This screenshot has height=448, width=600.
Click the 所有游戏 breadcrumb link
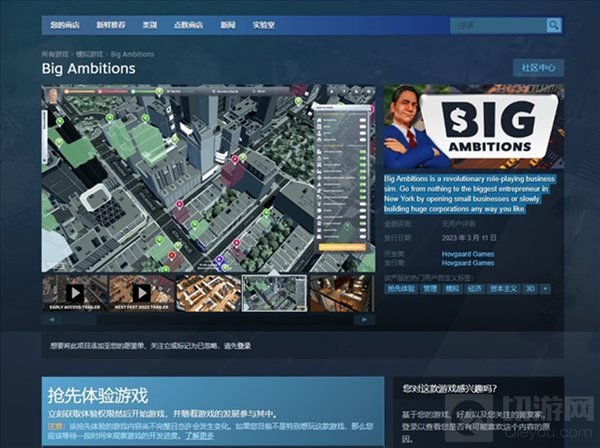click(x=56, y=53)
